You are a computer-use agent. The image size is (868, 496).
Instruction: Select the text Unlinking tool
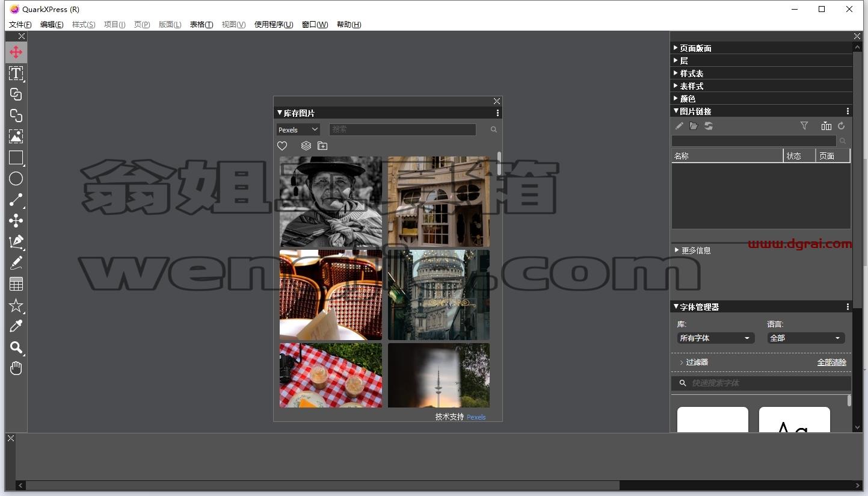16,116
